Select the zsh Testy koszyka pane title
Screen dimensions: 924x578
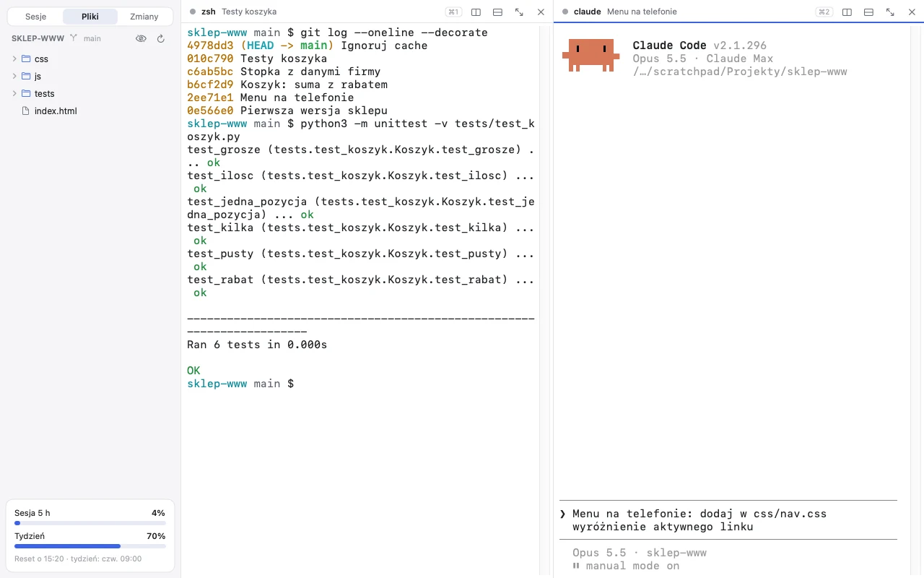pyautogui.click(x=239, y=12)
